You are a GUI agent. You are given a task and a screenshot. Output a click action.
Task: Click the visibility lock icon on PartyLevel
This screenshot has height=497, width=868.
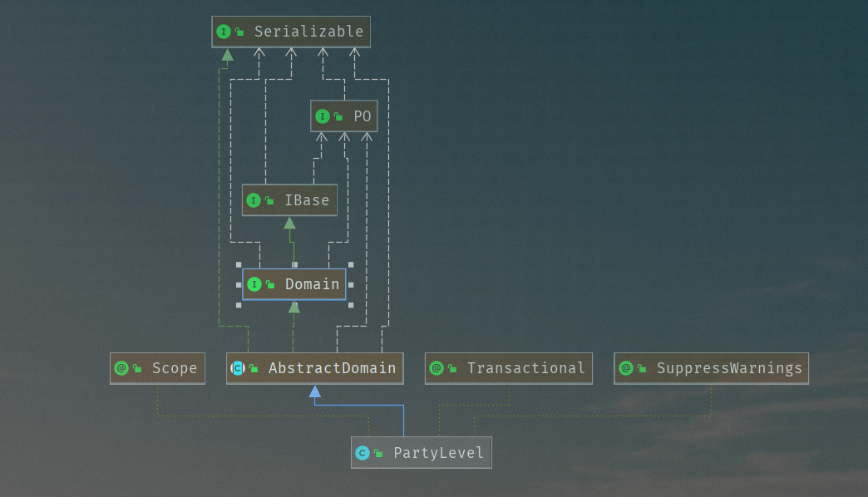[x=379, y=454]
